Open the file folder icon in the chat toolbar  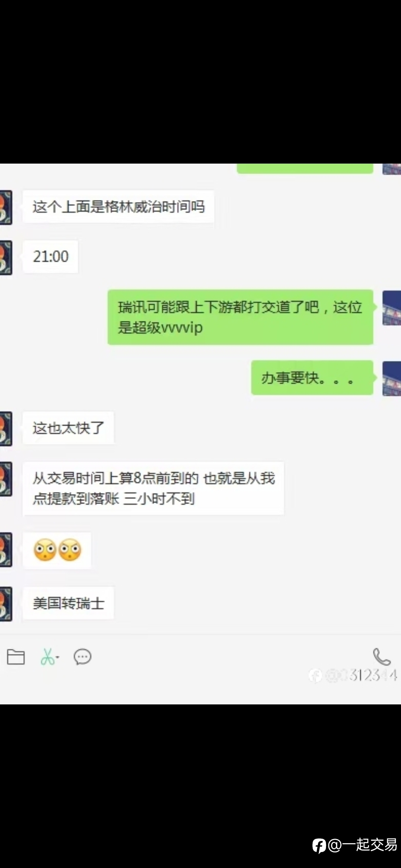pos(16,657)
